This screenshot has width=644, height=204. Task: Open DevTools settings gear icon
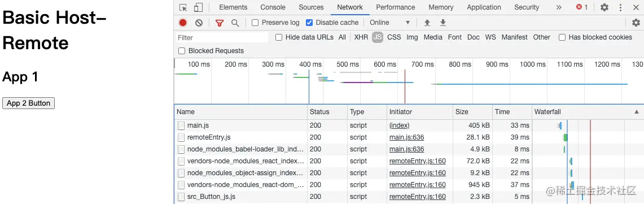[x=604, y=7]
